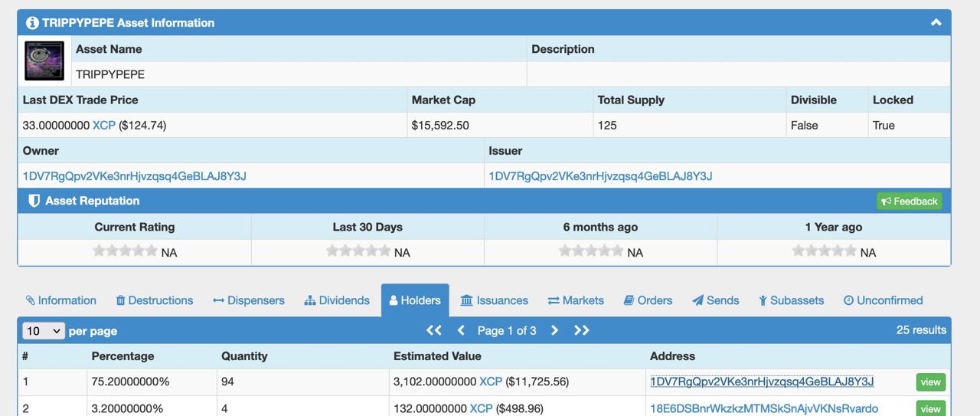Switch to the Issuances tab
Viewport: 980px width, 416px height.
tap(495, 300)
